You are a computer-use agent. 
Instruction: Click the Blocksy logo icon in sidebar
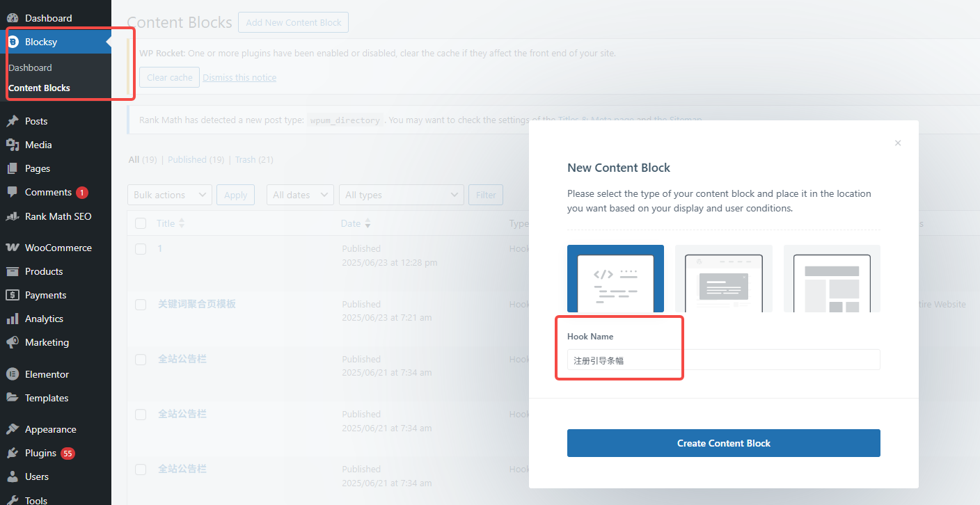[13, 42]
